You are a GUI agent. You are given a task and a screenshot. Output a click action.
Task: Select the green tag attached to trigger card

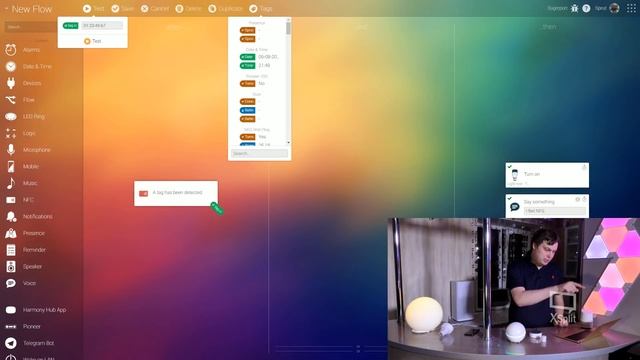coord(217,208)
